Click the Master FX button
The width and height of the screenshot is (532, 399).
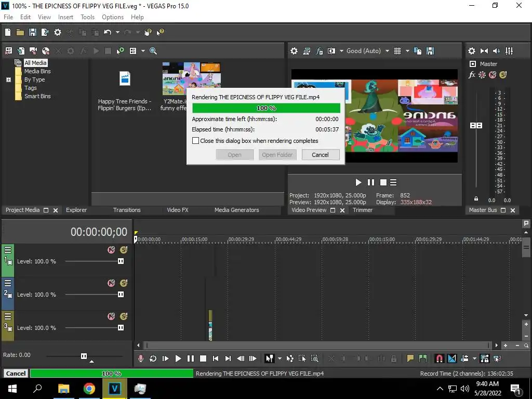click(x=472, y=75)
